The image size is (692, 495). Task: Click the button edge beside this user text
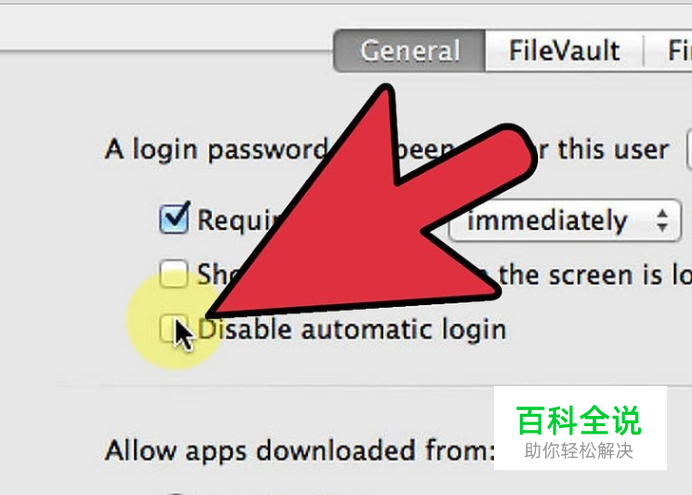pos(689,149)
